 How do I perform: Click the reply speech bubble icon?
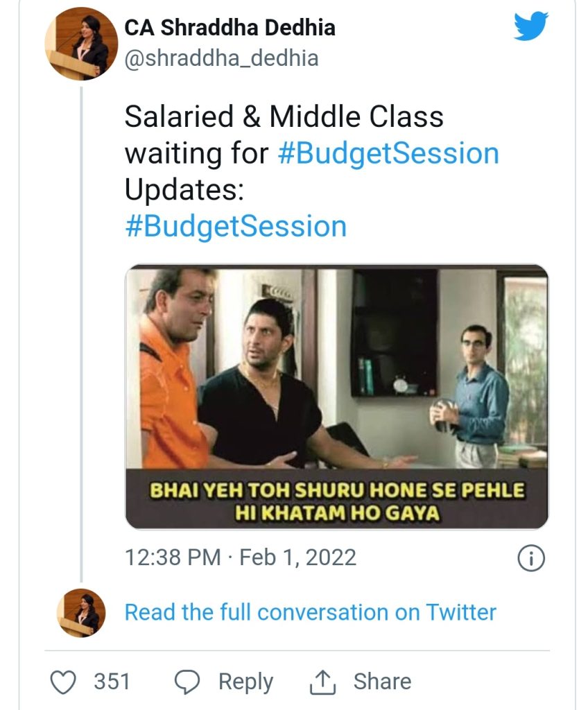tap(187, 682)
